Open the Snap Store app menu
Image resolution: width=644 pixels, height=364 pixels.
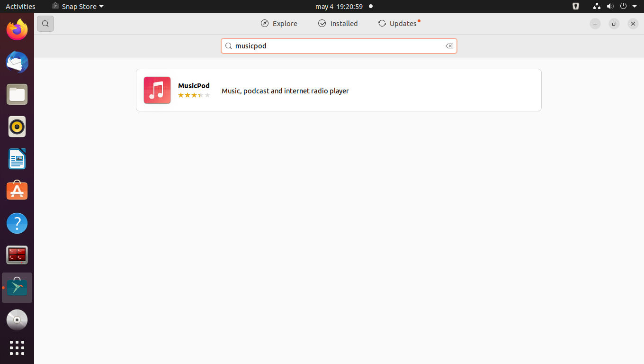78,6
